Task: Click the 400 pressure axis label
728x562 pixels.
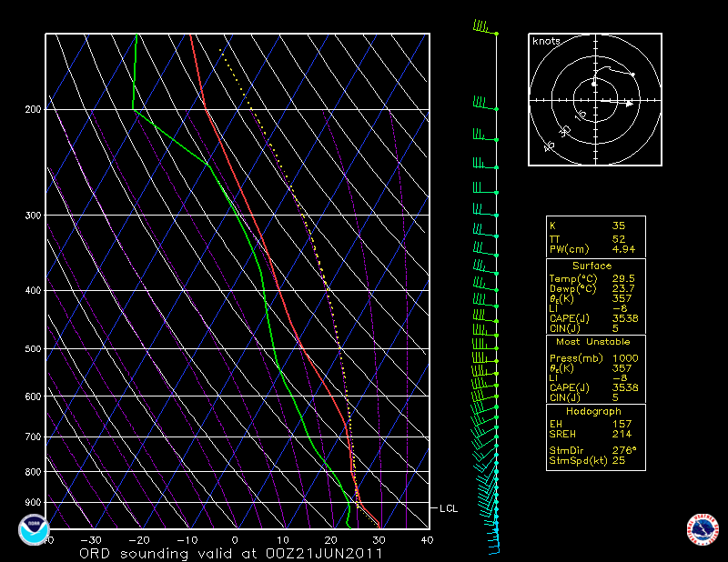Action: pyautogui.click(x=33, y=290)
